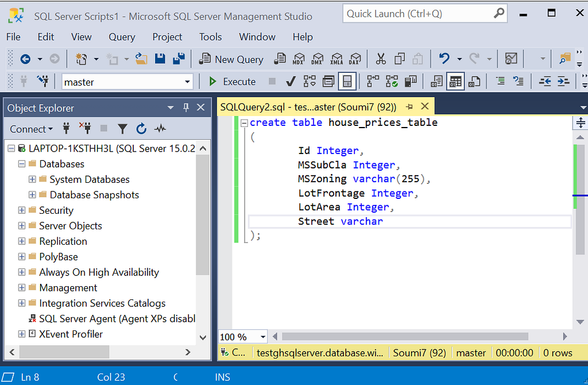The height and width of the screenshot is (385, 588).
Task: Open a new XMLA query
Action: point(336,59)
